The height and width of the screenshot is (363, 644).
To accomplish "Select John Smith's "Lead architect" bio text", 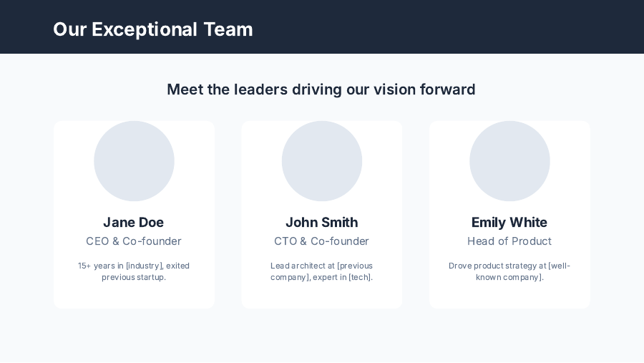I will pos(322,271).
